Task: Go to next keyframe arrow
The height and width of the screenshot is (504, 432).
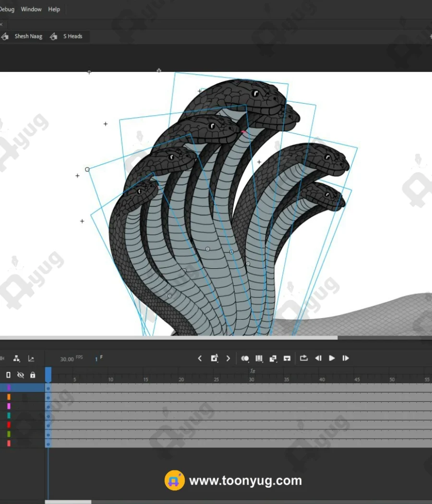Action: pyautogui.click(x=228, y=358)
